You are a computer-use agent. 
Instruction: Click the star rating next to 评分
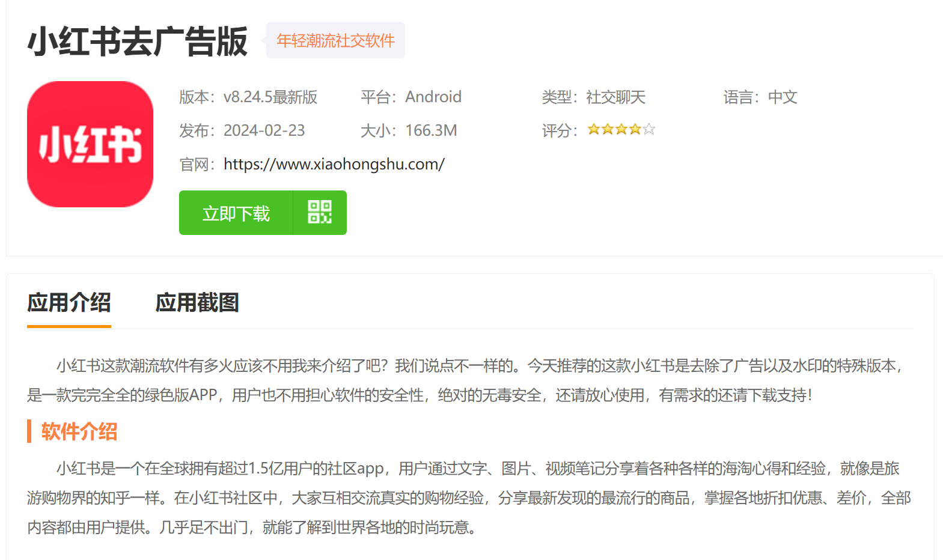(x=621, y=129)
